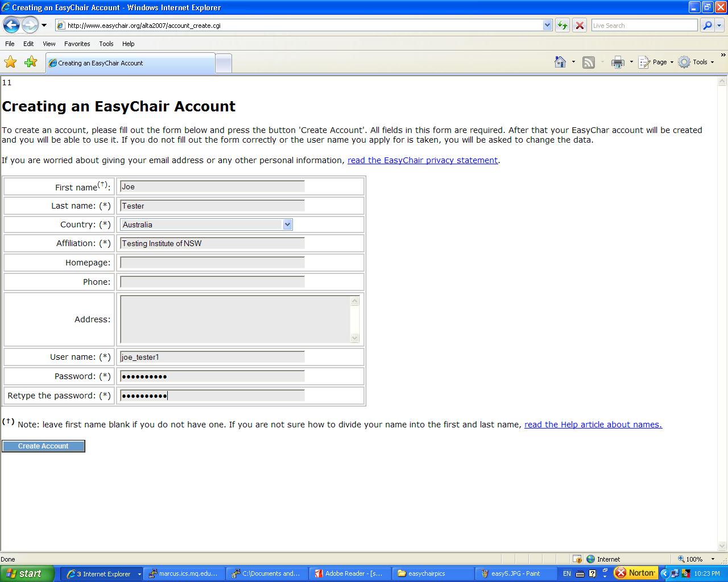
Task: Click the page scrollbar down arrow
Action: (722, 546)
